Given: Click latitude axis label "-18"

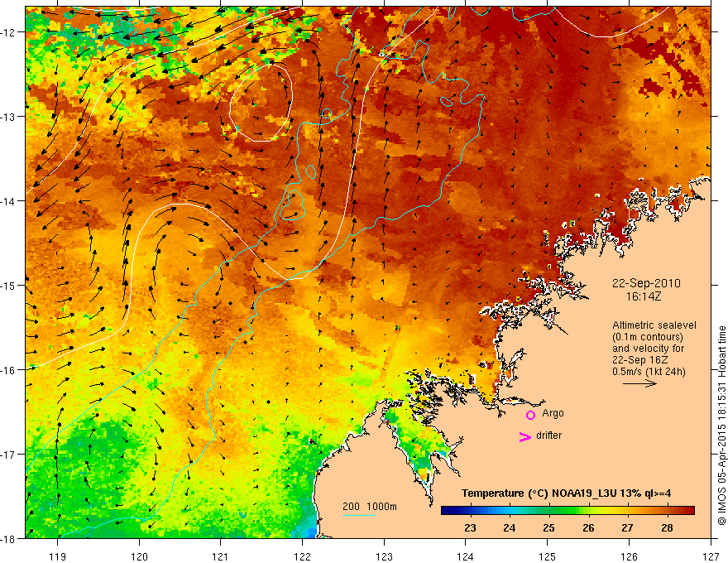Looking at the screenshot, I should [x=9, y=539].
